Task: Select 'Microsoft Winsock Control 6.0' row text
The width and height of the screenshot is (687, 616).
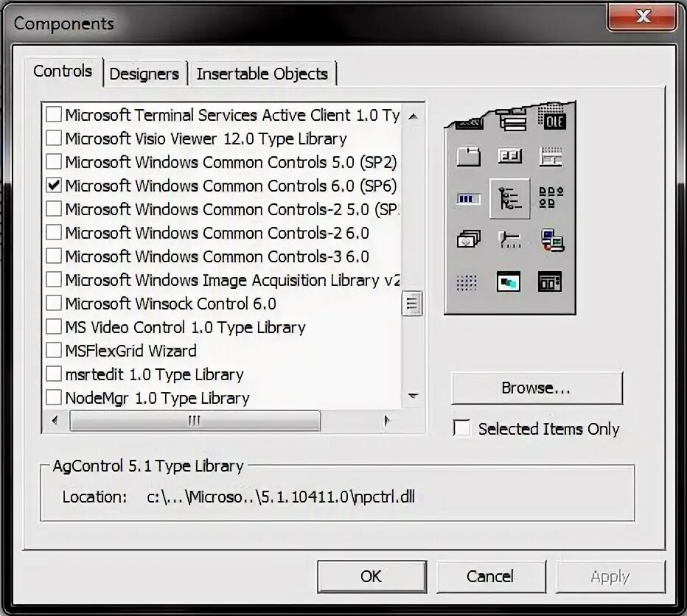Action: coord(170,304)
